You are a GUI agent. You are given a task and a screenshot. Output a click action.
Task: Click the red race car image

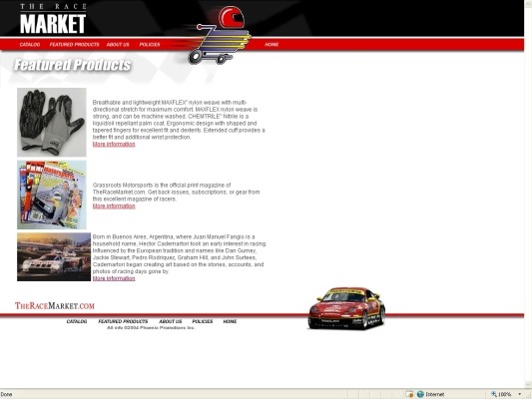coord(346,308)
